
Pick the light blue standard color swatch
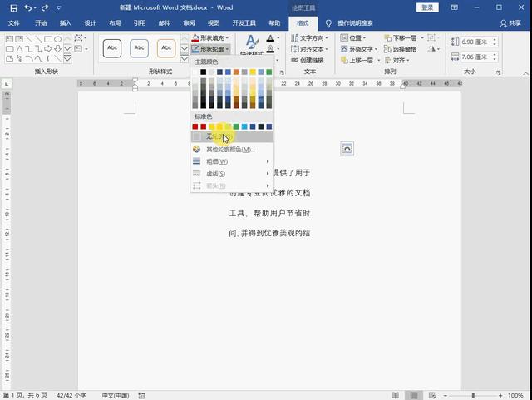244,126
